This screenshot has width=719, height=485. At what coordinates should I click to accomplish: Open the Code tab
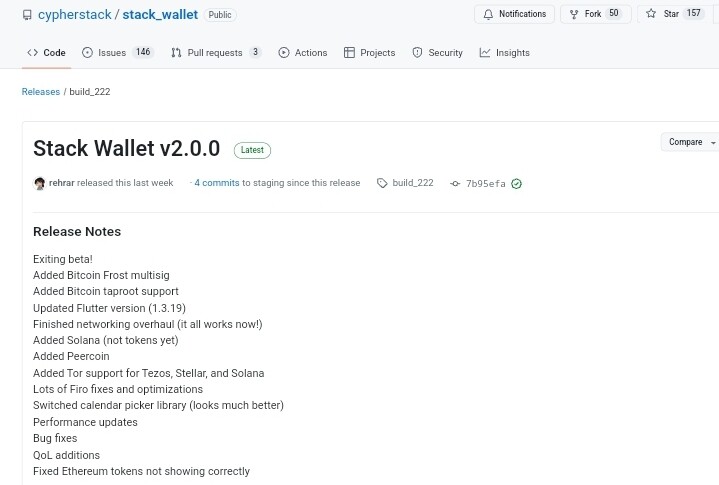(46, 53)
